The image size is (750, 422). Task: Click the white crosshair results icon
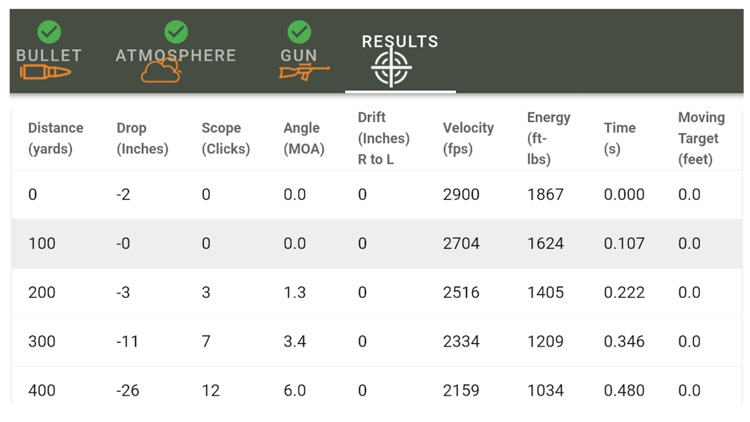coord(391,68)
